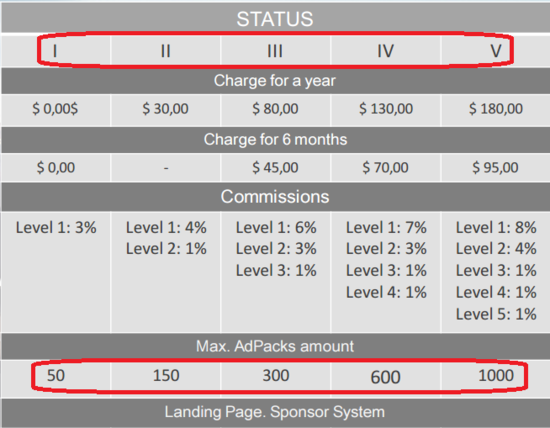Image resolution: width=550 pixels, height=428 pixels.
Task: Click the STATUS title bar
Action: pyautogui.click(x=275, y=19)
